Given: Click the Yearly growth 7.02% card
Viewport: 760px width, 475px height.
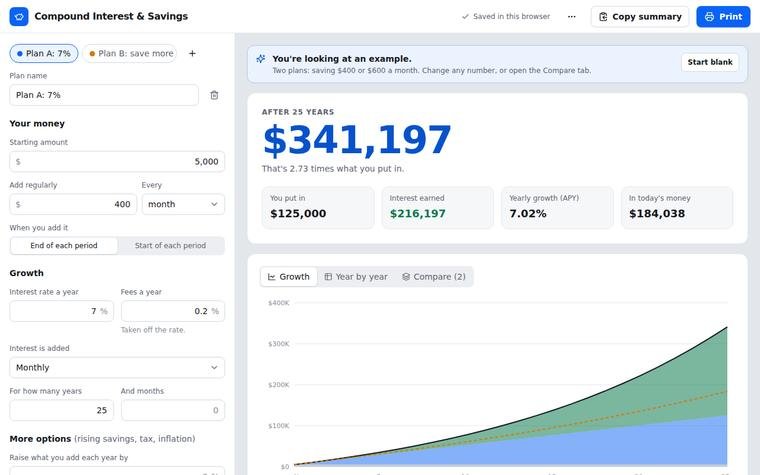Looking at the screenshot, I should click(557, 207).
